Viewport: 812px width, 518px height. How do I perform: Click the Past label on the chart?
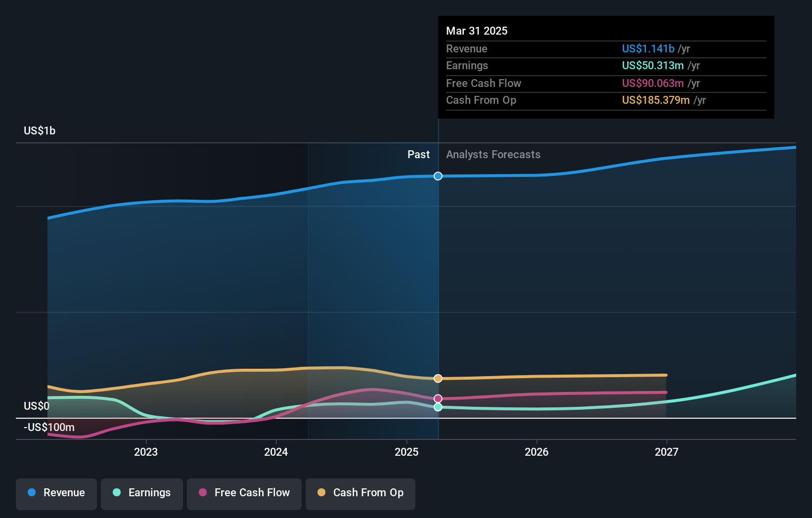pyautogui.click(x=418, y=154)
